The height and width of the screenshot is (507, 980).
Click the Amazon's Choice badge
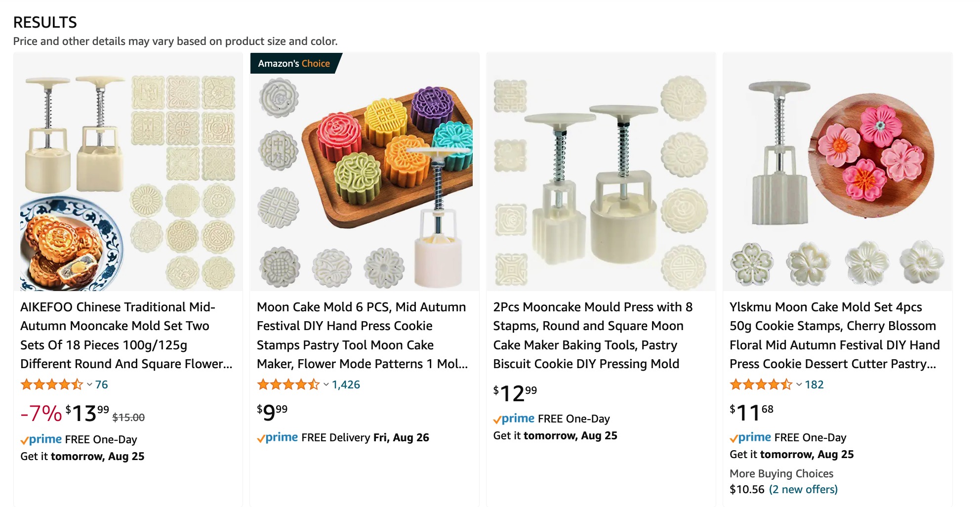[x=294, y=64]
